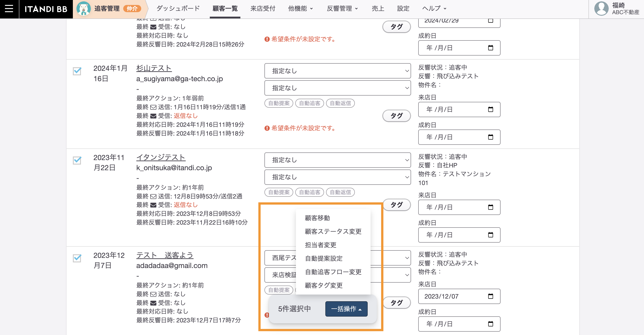
Task: Open 成約日 calendar for テスト 送客よう
Action: pyautogui.click(x=490, y=324)
